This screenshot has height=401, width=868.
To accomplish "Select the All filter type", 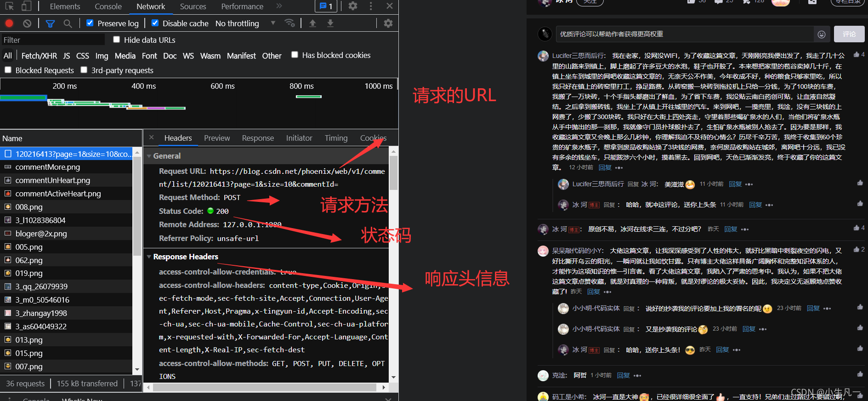I will [8, 56].
